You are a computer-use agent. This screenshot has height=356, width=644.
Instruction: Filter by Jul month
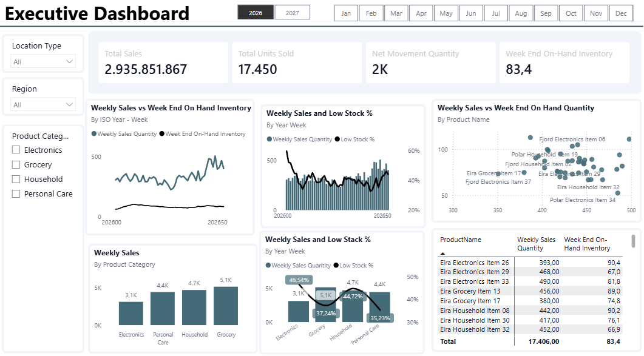pos(496,13)
